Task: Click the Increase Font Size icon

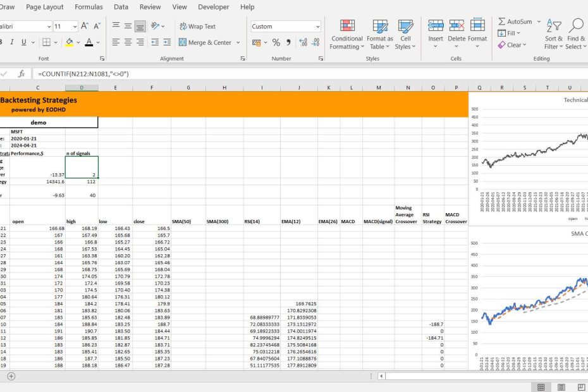Action: coord(85,27)
